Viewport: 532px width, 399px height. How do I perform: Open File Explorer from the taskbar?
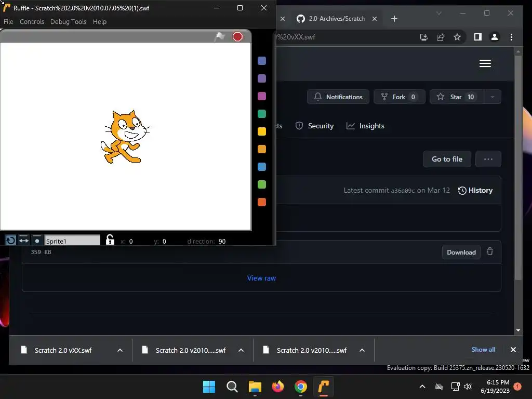(x=255, y=387)
